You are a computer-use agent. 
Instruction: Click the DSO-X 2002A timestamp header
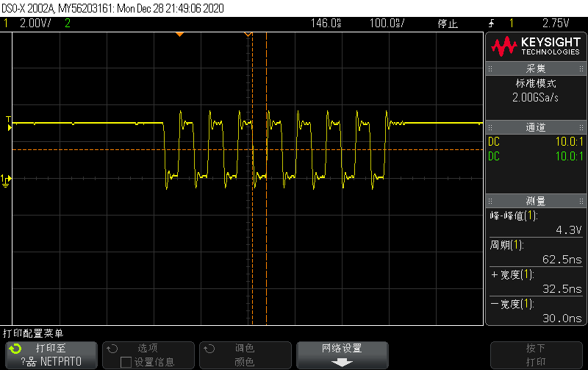click(x=113, y=8)
